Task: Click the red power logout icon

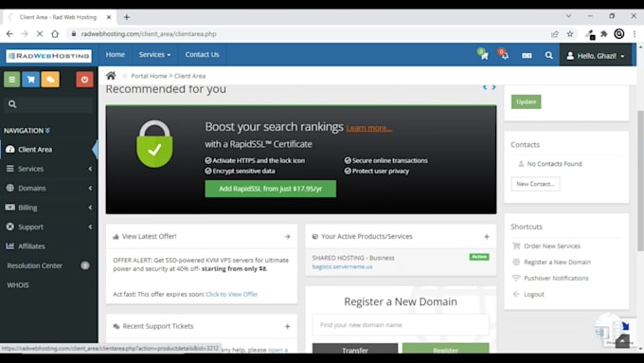Action: pos(84,80)
